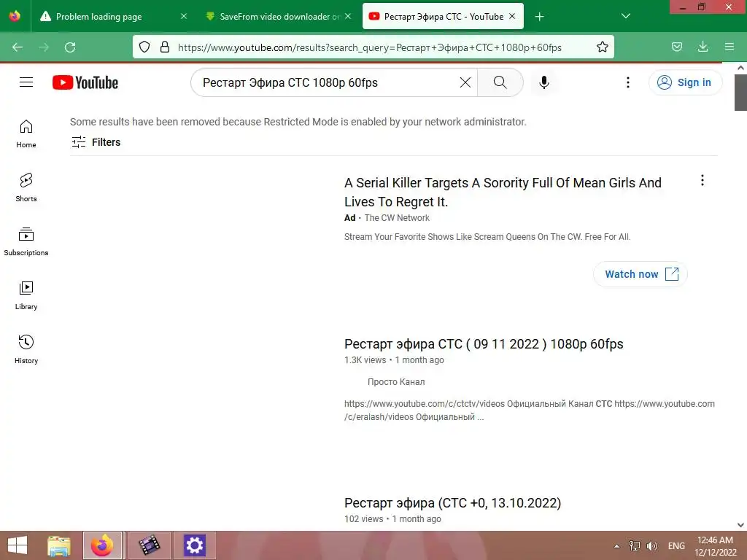Screen dimensions: 747x560
Task: Start voice search with microphone icon
Action: [x=544, y=82]
